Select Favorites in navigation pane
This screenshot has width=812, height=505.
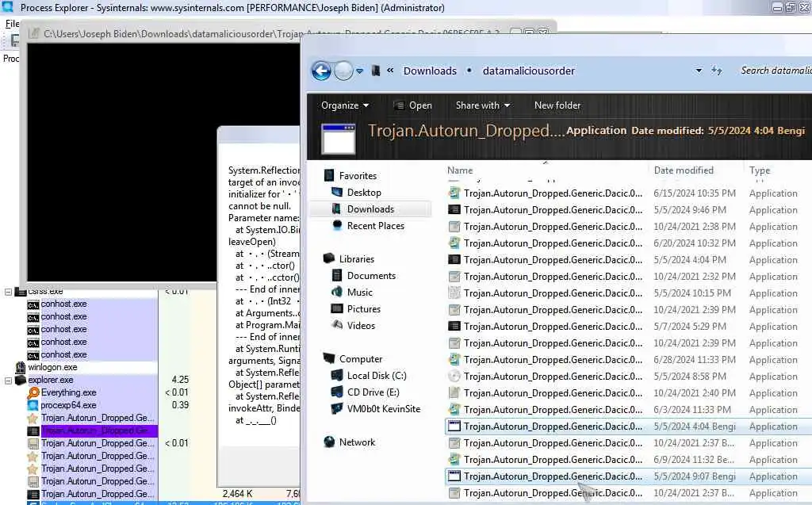tap(358, 176)
